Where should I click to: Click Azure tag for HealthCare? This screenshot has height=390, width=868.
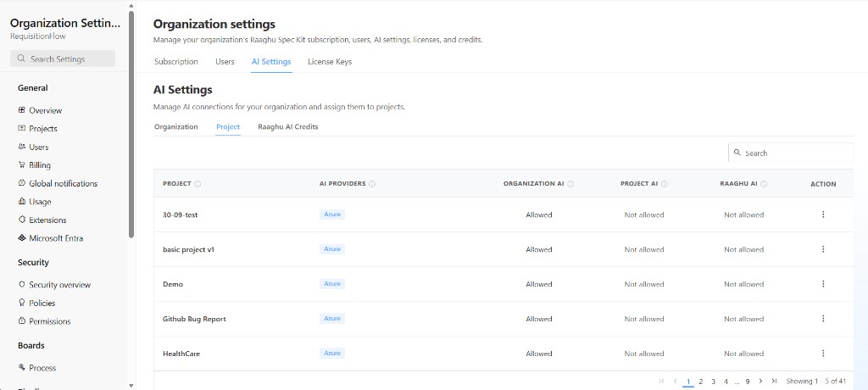pos(332,353)
